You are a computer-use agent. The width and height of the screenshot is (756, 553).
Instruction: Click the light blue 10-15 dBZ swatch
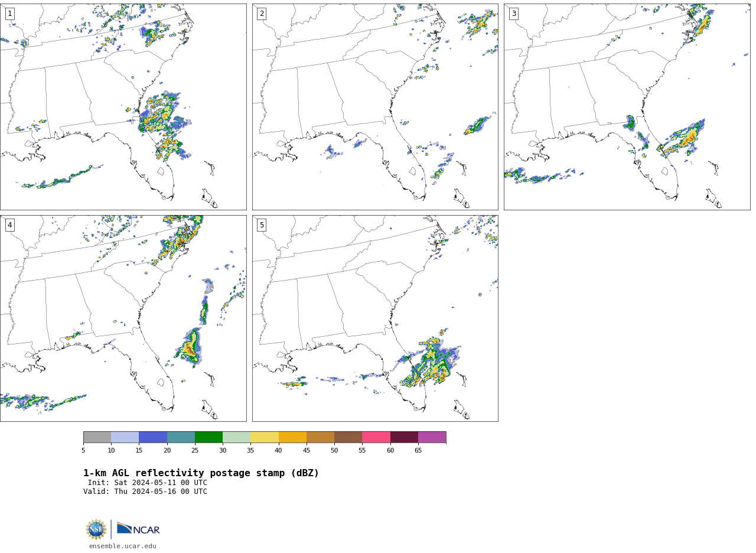tap(125, 437)
